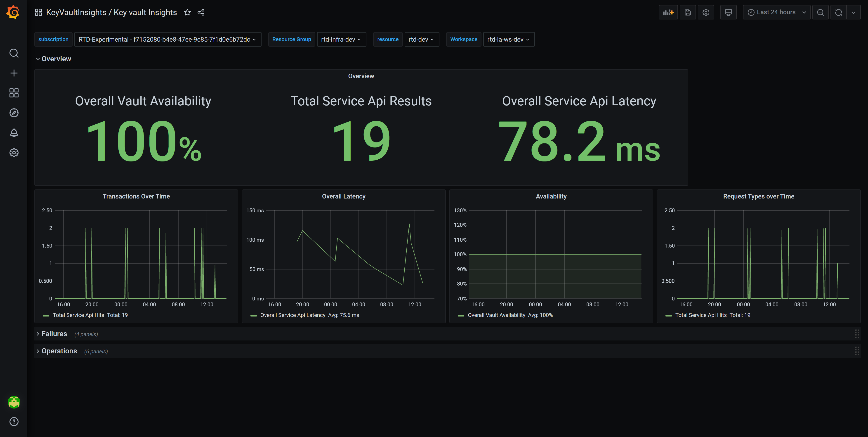This screenshot has width=868, height=437.
Task: Mark dashboard as favorite with star
Action: coord(187,12)
